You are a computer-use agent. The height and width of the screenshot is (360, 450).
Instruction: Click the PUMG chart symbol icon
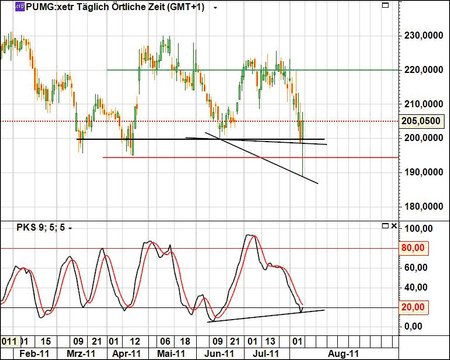pos(20,6)
